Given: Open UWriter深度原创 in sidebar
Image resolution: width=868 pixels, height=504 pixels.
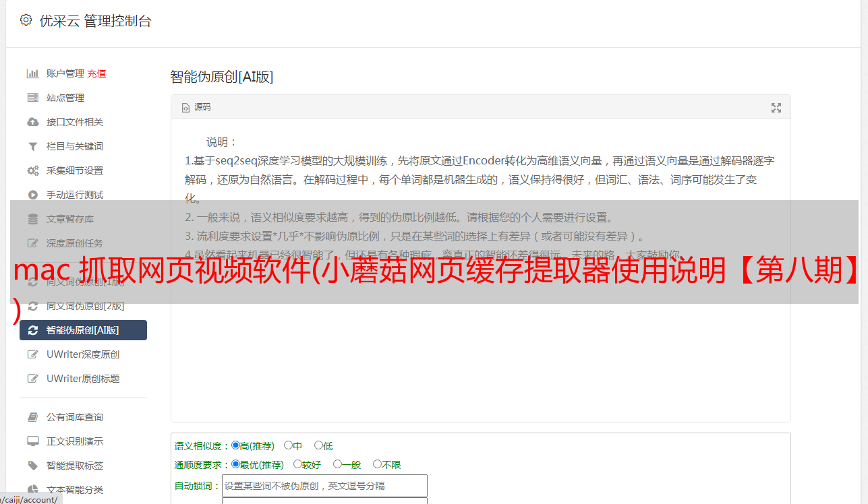Looking at the screenshot, I should coord(84,354).
